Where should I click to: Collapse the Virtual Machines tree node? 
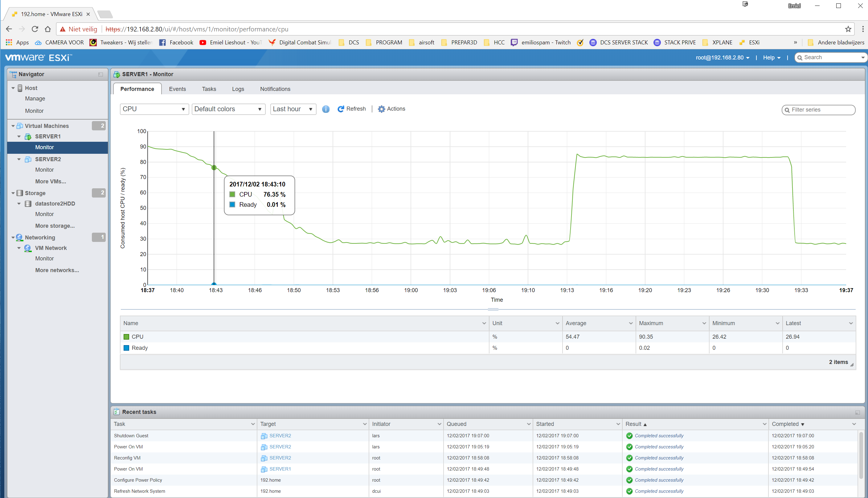coord(13,126)
